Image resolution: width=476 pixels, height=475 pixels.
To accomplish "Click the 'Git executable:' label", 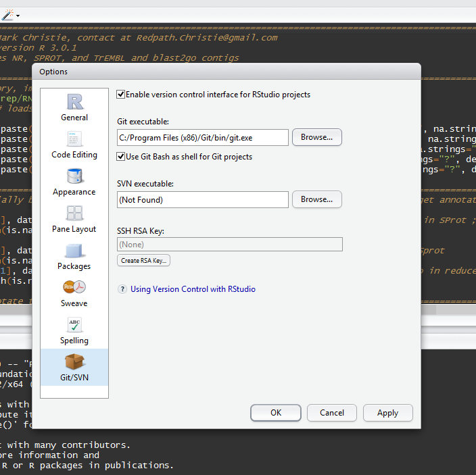I will [143, 122].
